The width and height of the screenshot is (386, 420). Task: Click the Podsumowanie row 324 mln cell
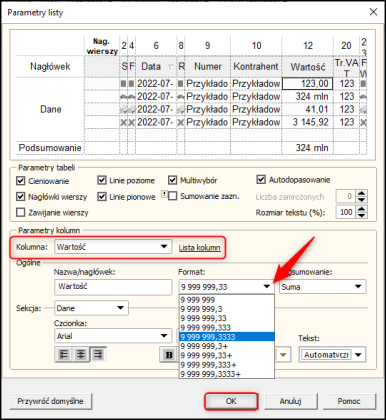tap(307, 148)
